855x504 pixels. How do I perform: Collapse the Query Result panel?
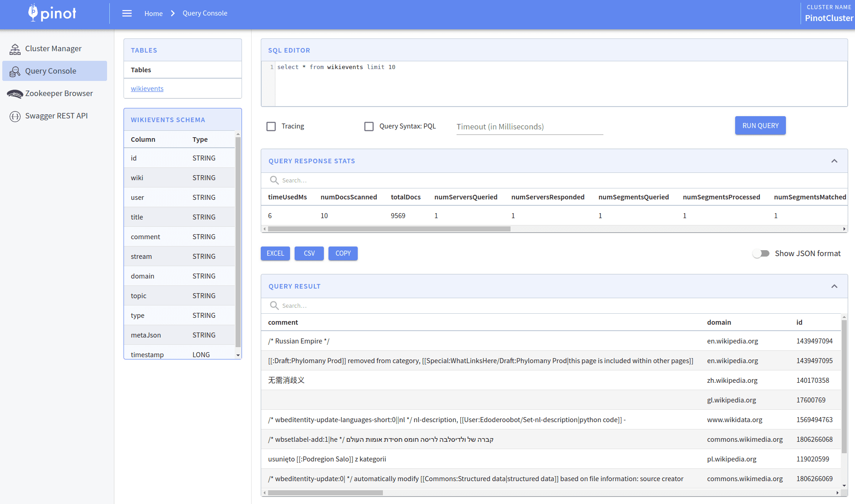click(x=834, y=286)
